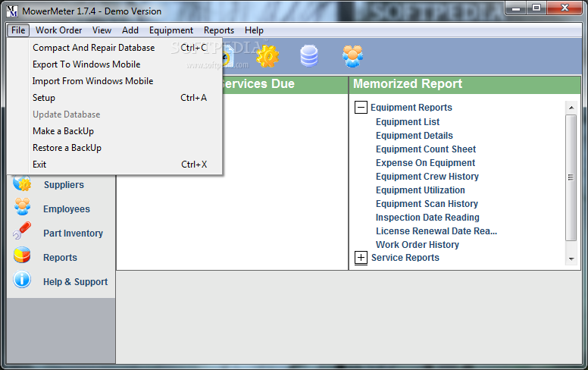Viewport: 588px width, 370px height.
Task: Open Help & Support in the sidebar
Action: coord(75,282)
